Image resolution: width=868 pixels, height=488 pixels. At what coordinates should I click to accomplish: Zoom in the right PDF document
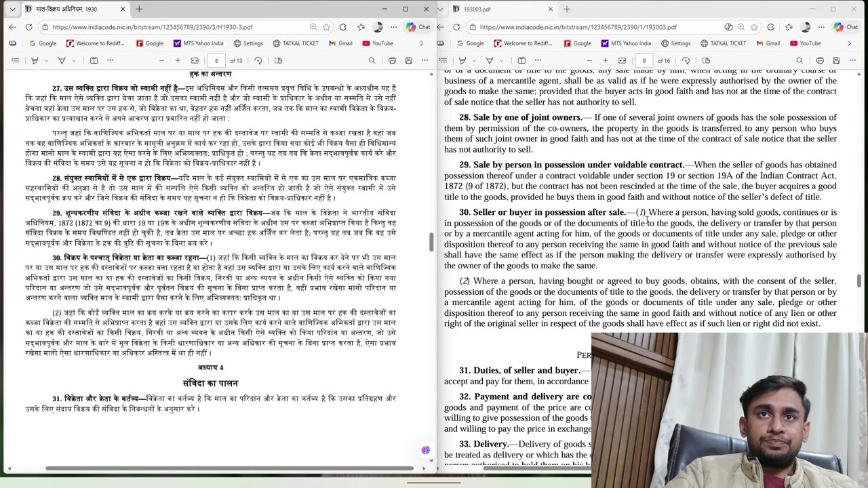(606, 60)
